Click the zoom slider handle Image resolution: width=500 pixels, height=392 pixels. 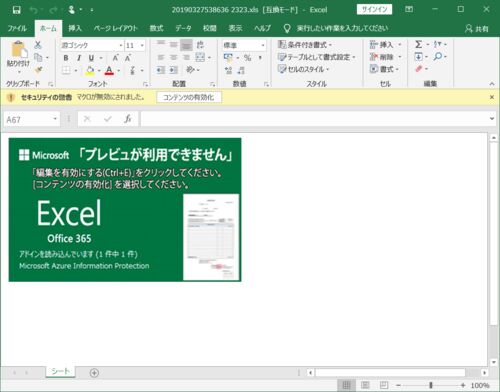coord(430,385)
